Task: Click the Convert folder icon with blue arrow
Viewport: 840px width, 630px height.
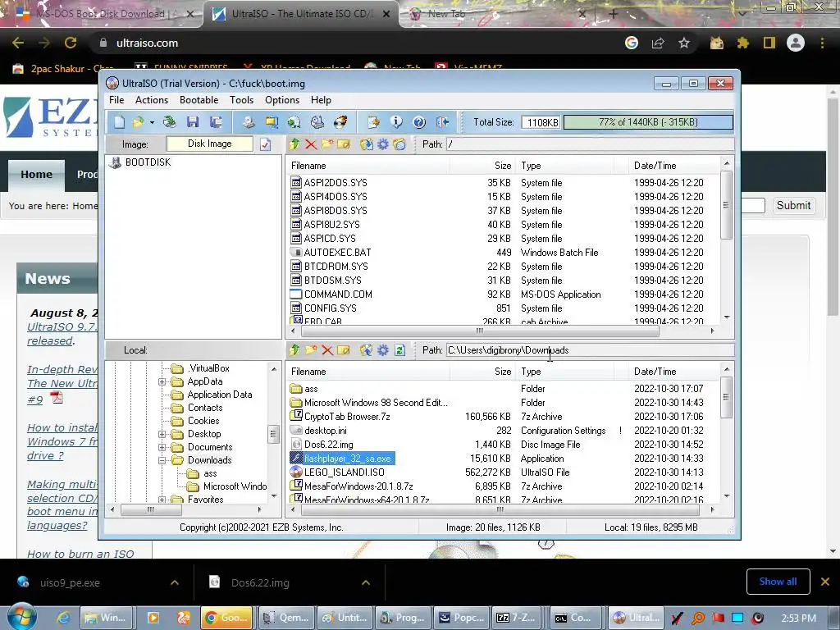Action: 272,123
